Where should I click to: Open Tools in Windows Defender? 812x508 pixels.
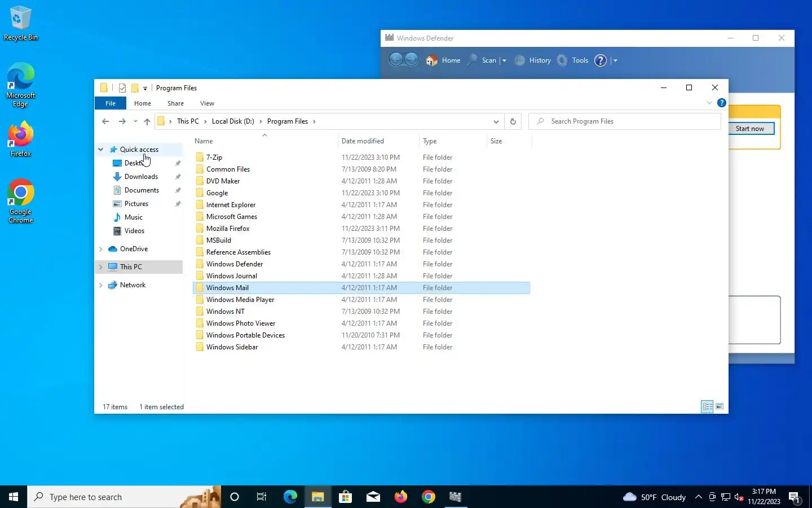572,60
